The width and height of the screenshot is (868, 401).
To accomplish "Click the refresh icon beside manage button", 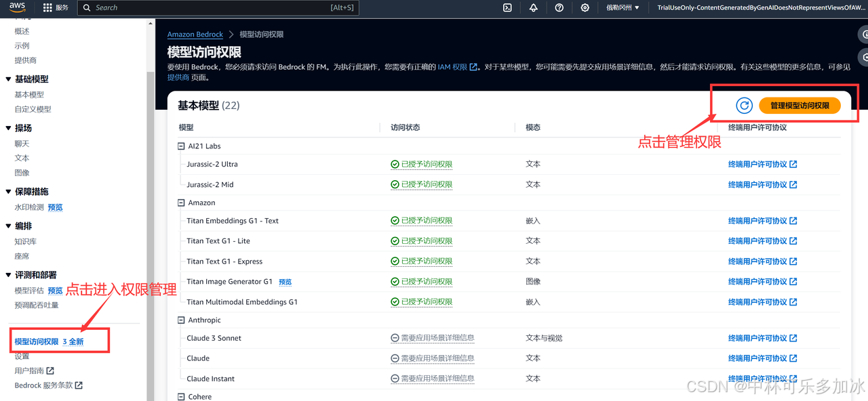I will (x=744, y=106).
